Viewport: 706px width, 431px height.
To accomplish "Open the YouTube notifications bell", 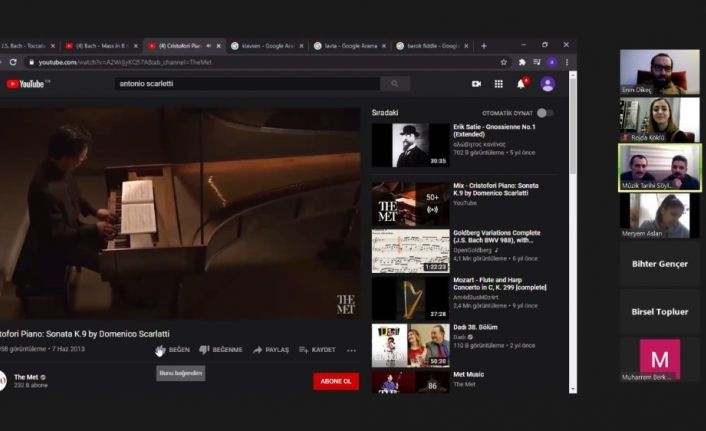I will point(521,84).
